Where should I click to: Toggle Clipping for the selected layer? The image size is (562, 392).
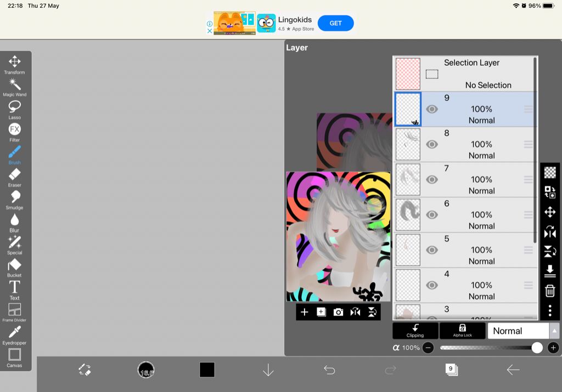tap(415, 331)
